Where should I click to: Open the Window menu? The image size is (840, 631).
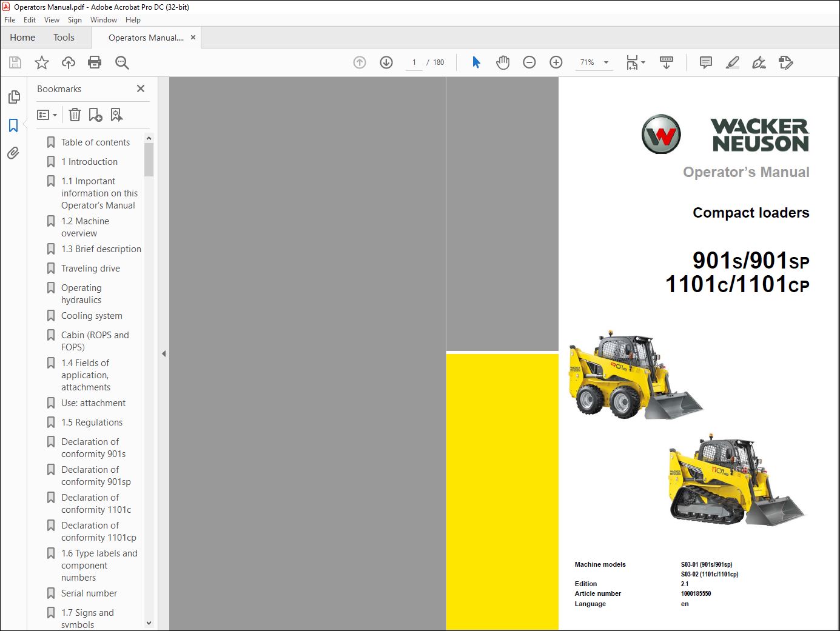(x=104, y=20)
